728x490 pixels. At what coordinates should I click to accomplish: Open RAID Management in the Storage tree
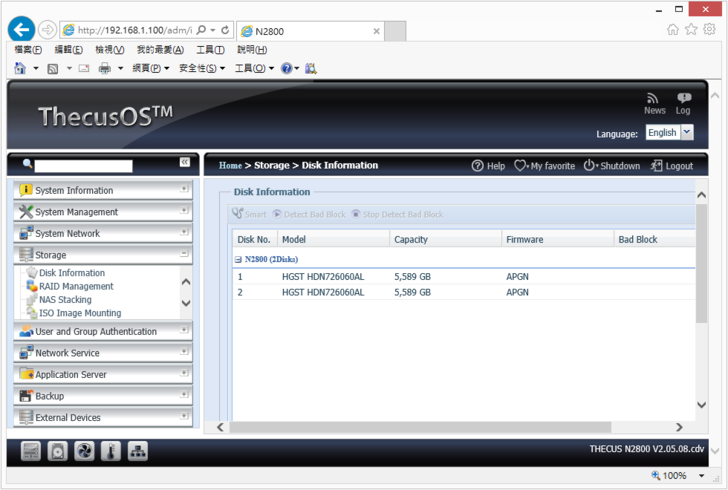click(76, 286)
